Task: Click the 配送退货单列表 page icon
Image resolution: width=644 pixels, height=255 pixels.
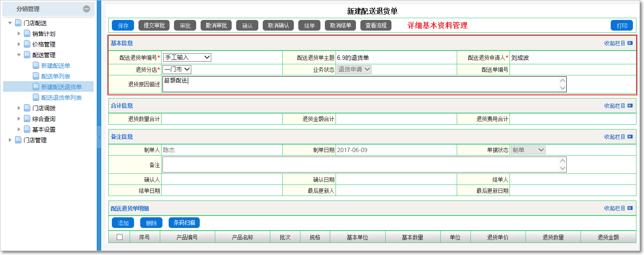Action: pyautogui.click(x=36, y=98)
